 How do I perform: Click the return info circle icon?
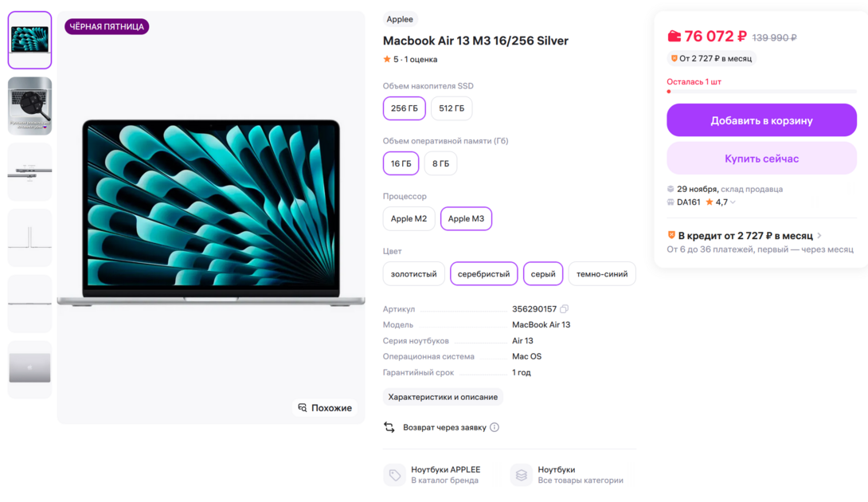[x=495, y=427]
